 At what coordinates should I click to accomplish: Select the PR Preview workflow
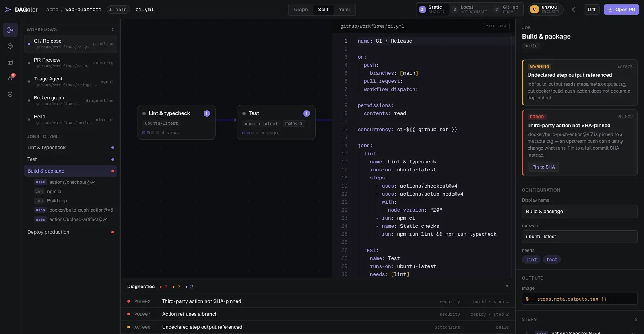(x=70, y=63)
